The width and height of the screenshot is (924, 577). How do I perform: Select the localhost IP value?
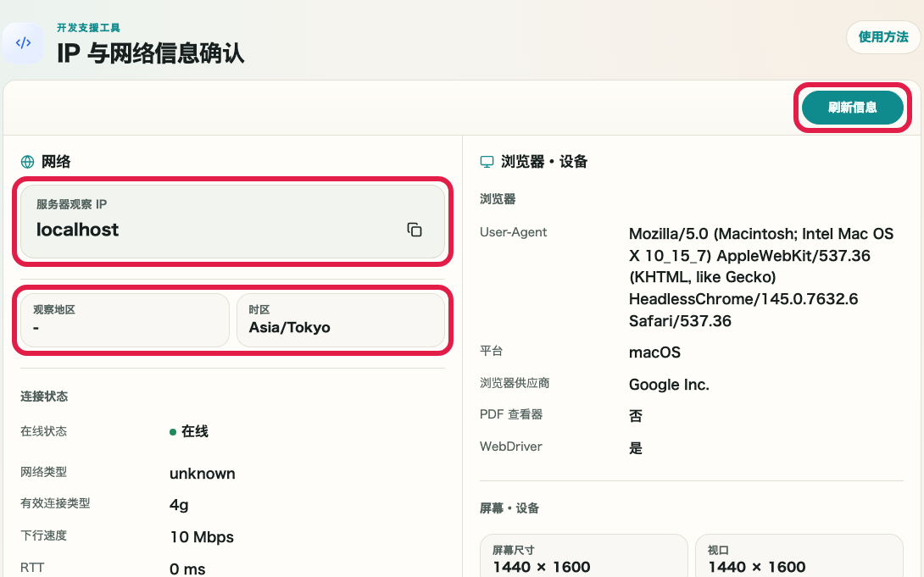click(77, 230)
